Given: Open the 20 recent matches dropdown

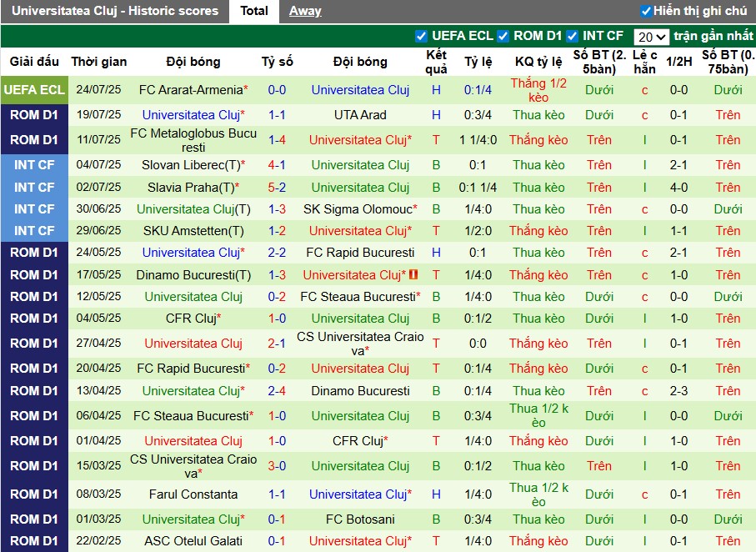Looking at the screenshot, I should click(651, 37).
